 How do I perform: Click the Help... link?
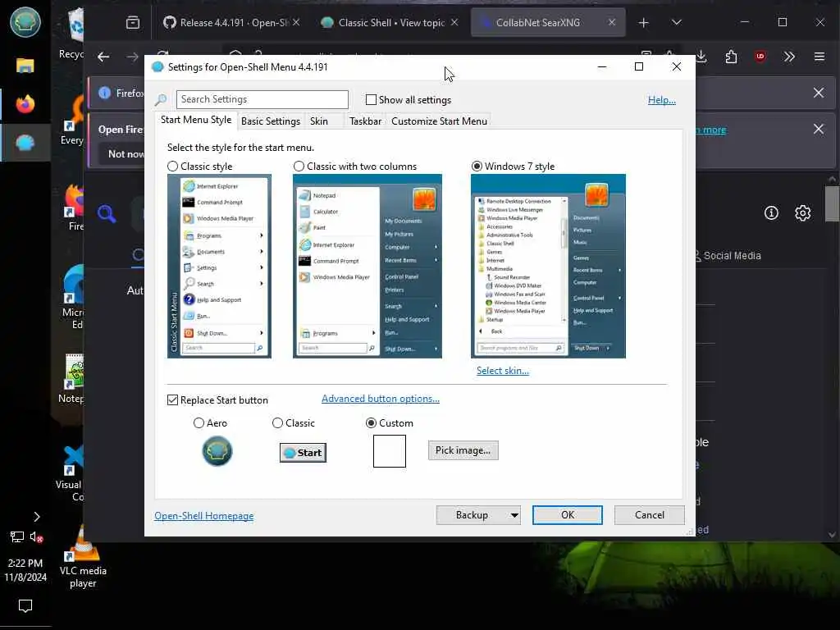coord(662,100)
